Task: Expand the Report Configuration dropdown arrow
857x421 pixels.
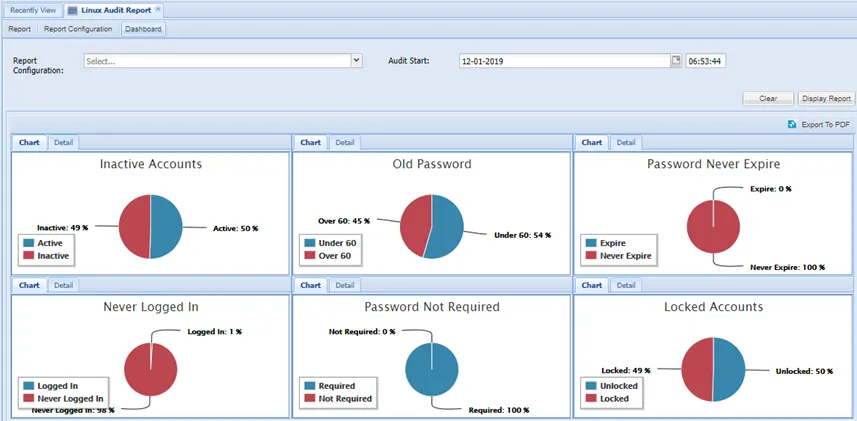Action: coord(356,61)
